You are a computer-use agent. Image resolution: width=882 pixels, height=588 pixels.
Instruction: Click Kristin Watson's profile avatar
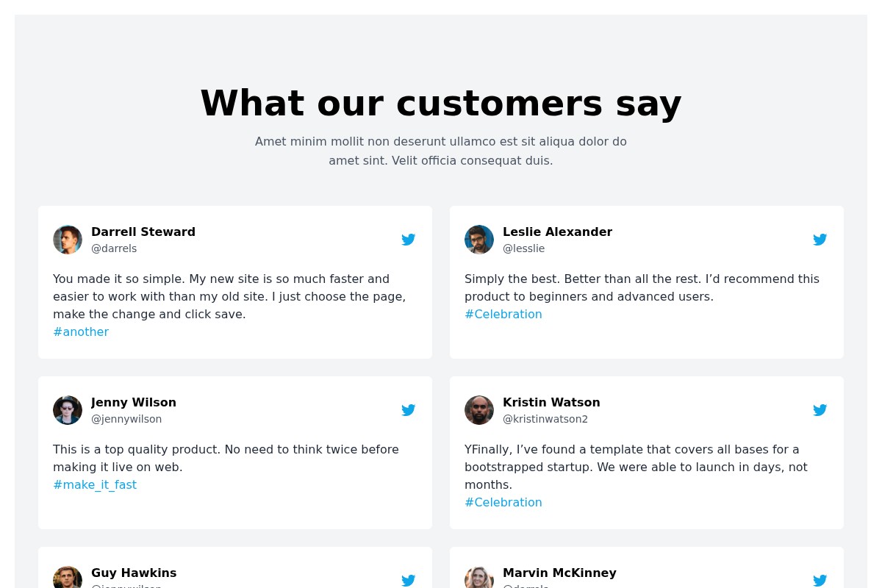pos(479,410)
